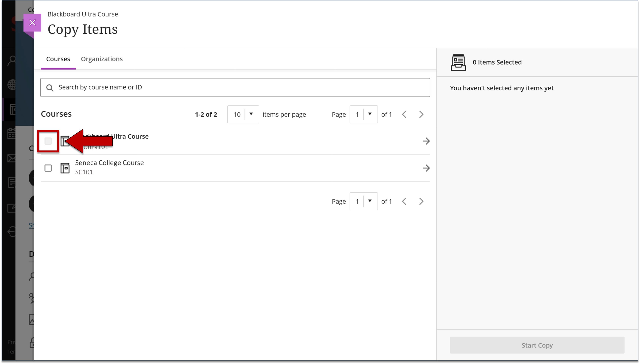Click the selected items tray icon
Screen dimensions: 640x364
tap(458, 62)
